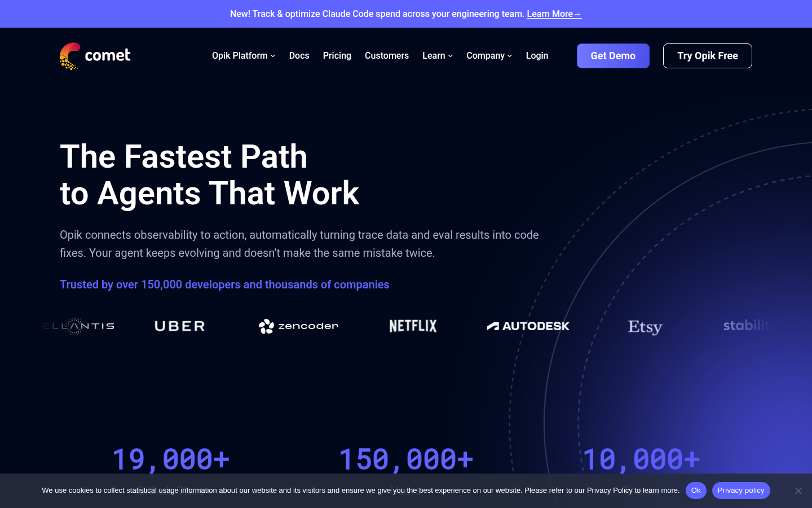Go to the Pricing page

click(x=337, y=56)
